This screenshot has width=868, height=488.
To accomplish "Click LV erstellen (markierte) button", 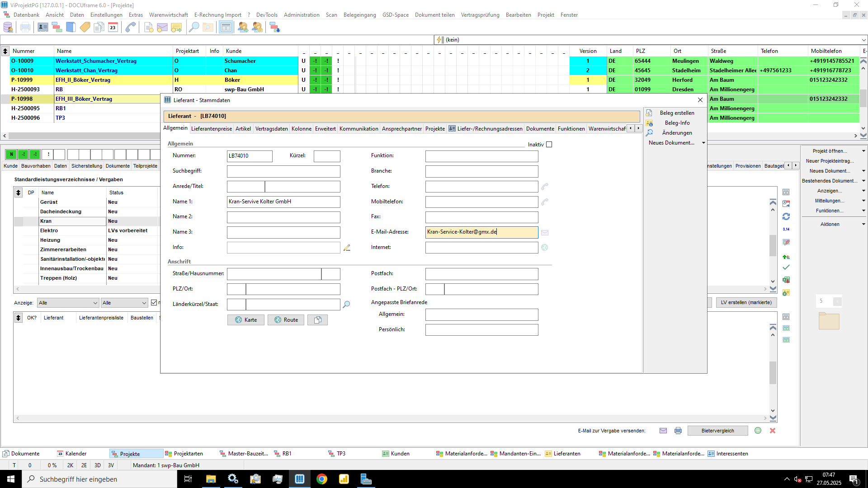I will click(746, 302).
